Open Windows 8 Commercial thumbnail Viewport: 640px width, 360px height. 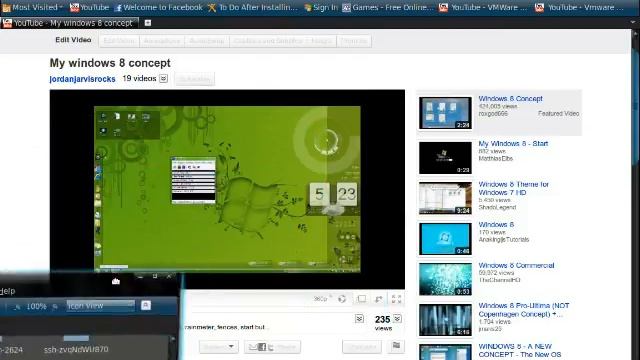click(445, 279)
